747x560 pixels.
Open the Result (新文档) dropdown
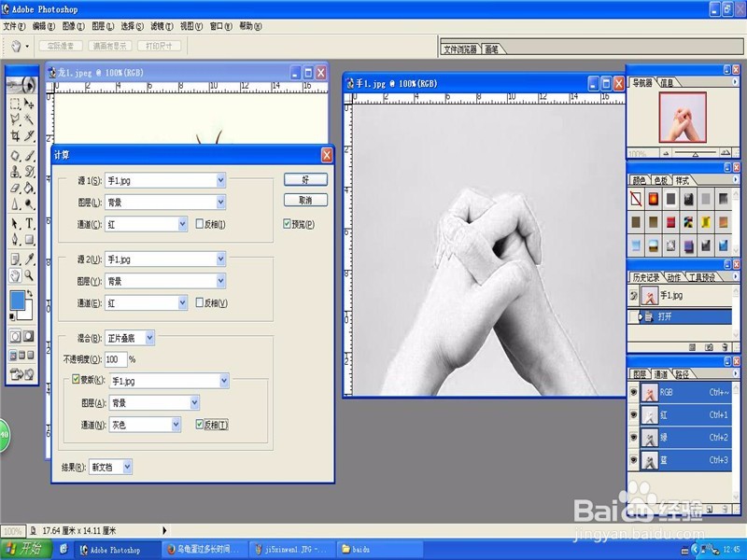[x=127, y=467]
